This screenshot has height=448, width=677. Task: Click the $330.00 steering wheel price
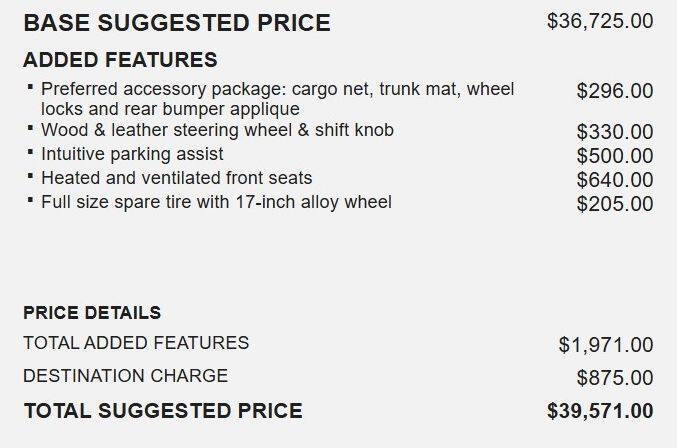point(615,132)
